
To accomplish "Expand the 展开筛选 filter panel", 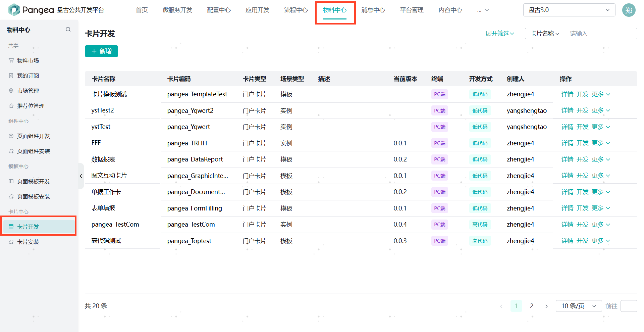I will pyautogui.click(x=499, y=34).
